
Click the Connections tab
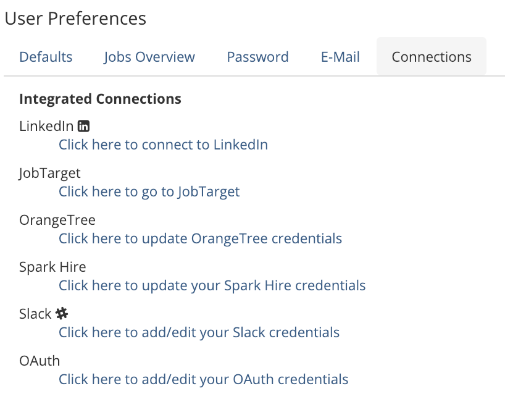(432, 57)
